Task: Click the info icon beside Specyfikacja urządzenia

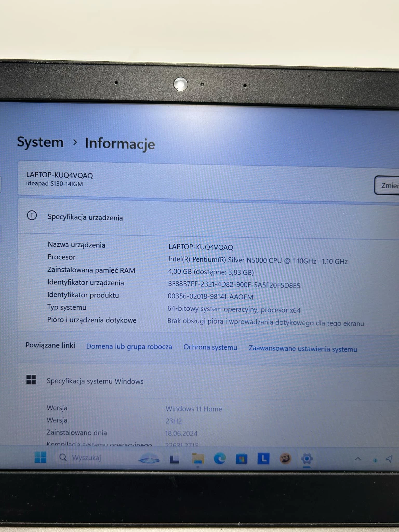Action: coord(32,215)
